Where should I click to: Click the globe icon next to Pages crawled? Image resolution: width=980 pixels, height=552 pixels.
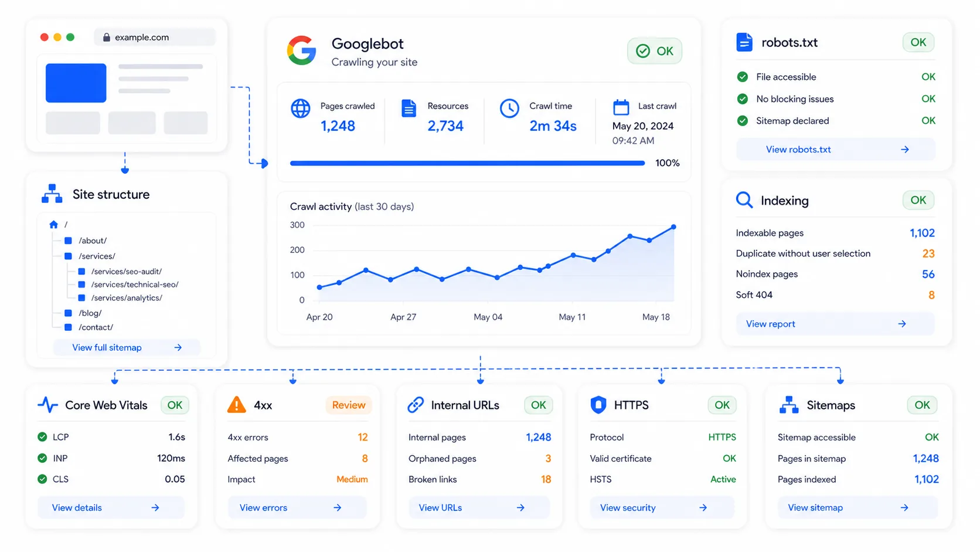point(301,109)
